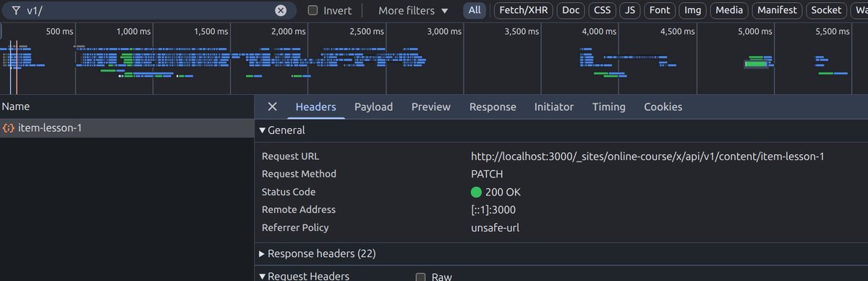This screenshot has height=281, width=868.
Task: Click the 200 OK status code
Action: [x=495, y=192]
